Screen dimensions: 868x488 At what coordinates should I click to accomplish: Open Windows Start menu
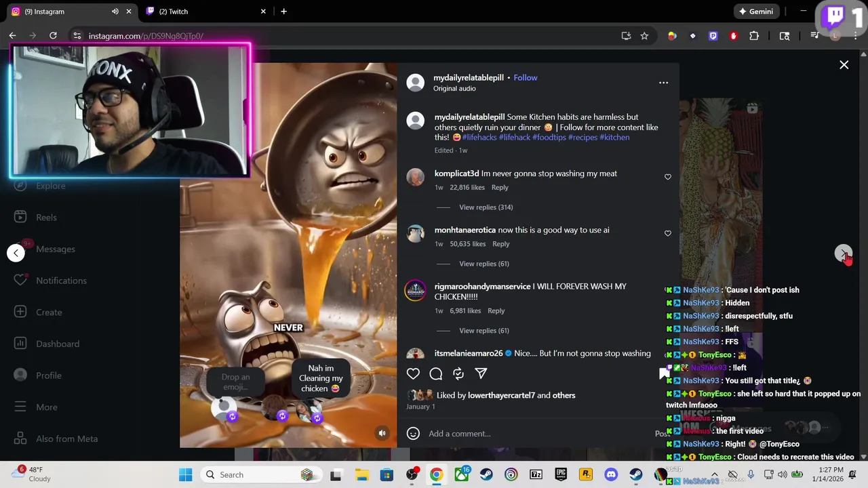(x=185, y=475)
